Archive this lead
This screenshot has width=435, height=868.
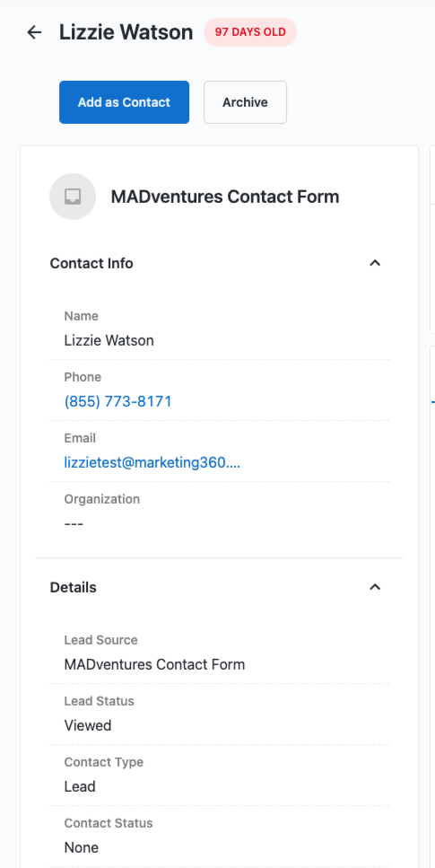coord(245,102)
